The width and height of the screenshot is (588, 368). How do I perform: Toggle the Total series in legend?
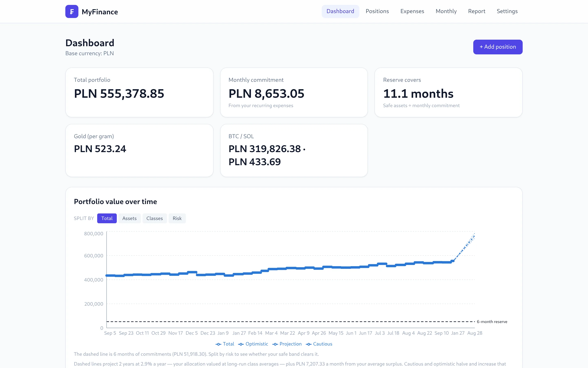coord(225,344)
